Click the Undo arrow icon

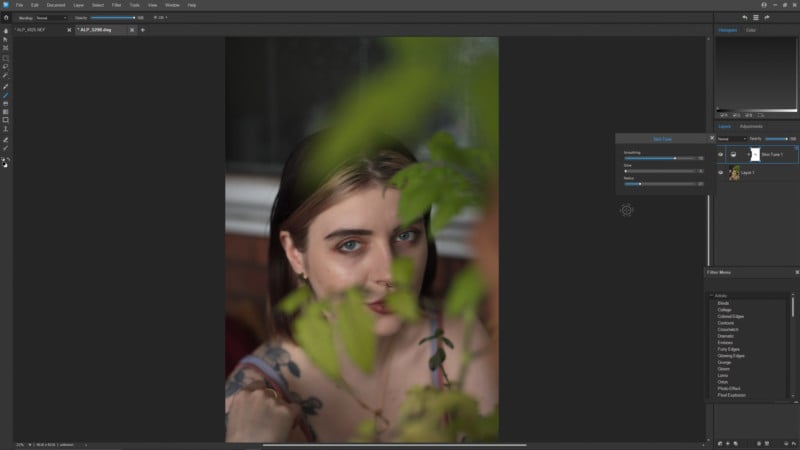point(745,17)
